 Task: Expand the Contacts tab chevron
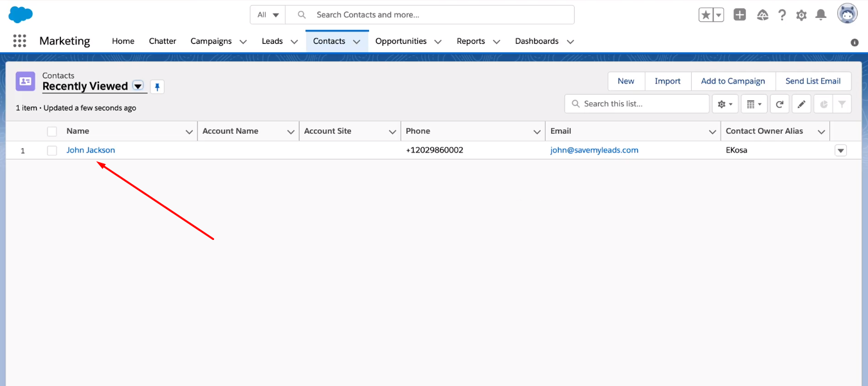coord(357,42)
